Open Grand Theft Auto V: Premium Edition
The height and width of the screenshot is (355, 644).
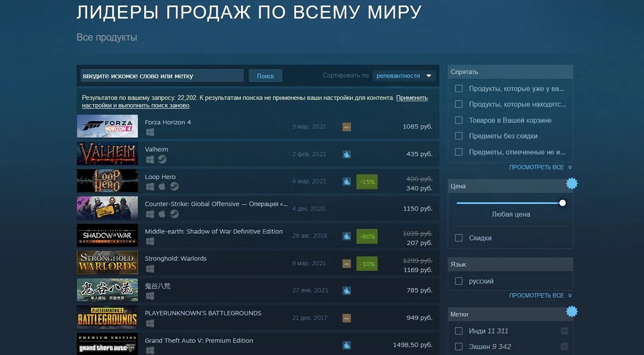199,341
